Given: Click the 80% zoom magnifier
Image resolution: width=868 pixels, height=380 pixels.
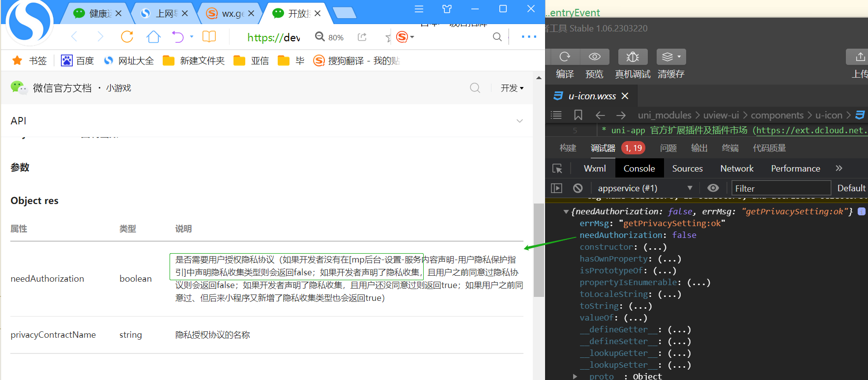Looking at the screenshot, I should pyautogui.click(x=320, y=37).
